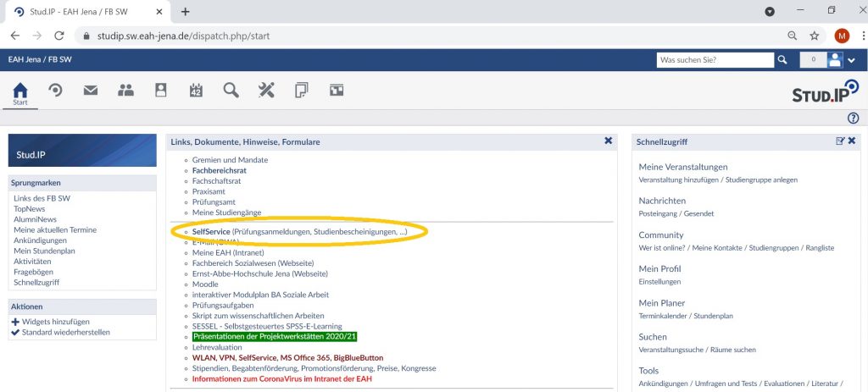Open the Moodle link
This screenshot has height=392, width=868.
(206, 284)
